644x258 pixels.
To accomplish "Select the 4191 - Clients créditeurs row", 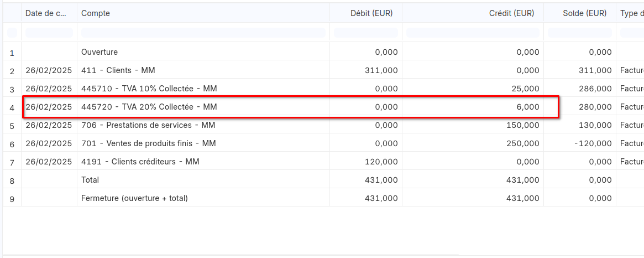I will pyautogui.click(x=322, y=162).
